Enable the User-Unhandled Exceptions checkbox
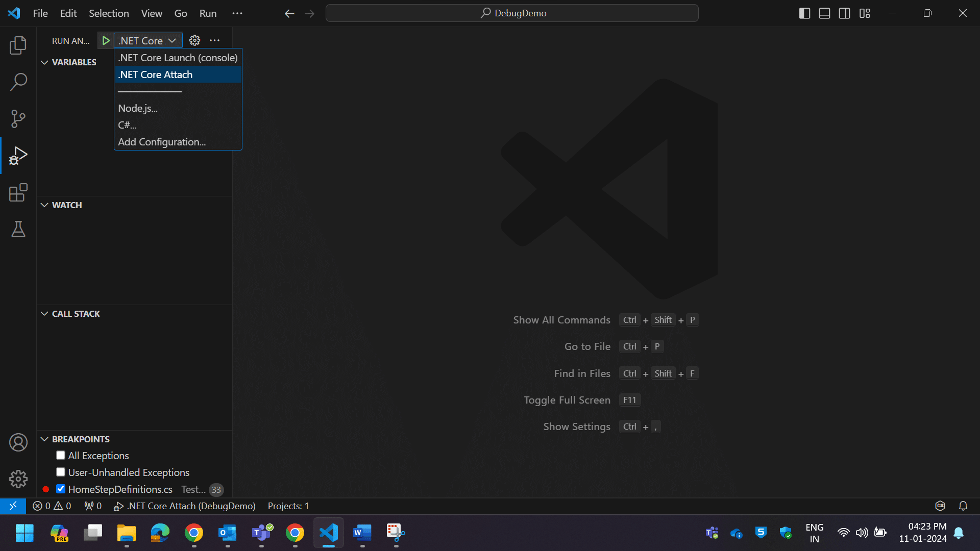Screen dimensions: 980x551 pos(61,472)
